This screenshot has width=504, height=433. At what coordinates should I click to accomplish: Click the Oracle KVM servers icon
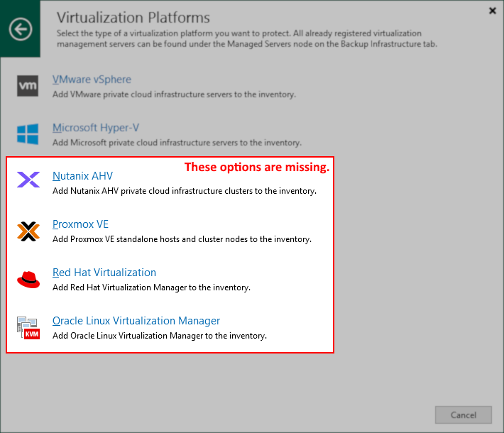[28, 327]
